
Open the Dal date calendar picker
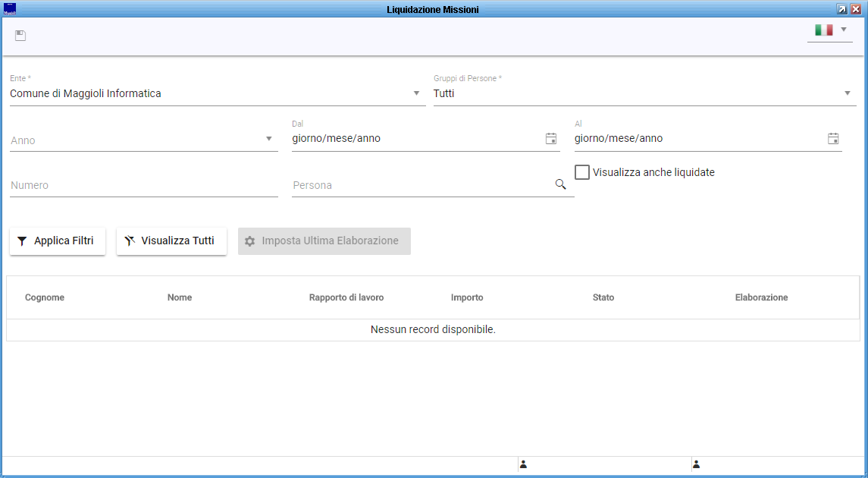551,138
